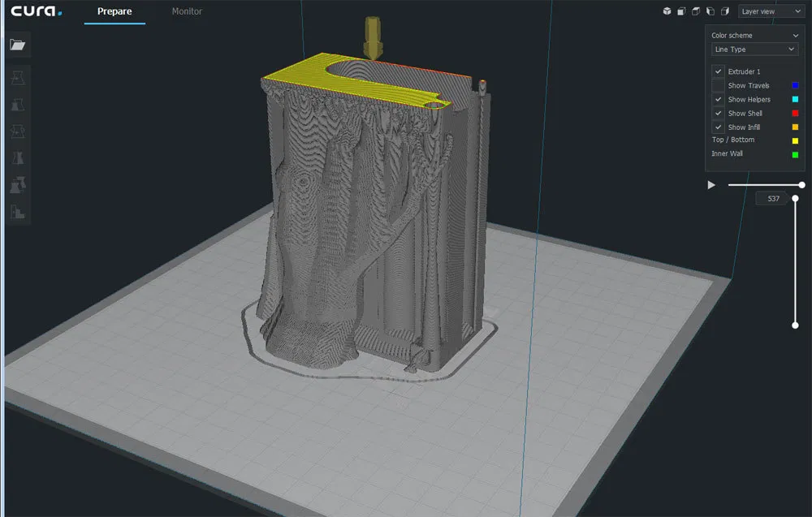Switch to the Monitor tab
The width and height of the screenshot is (812, 517).
(187, 11)
